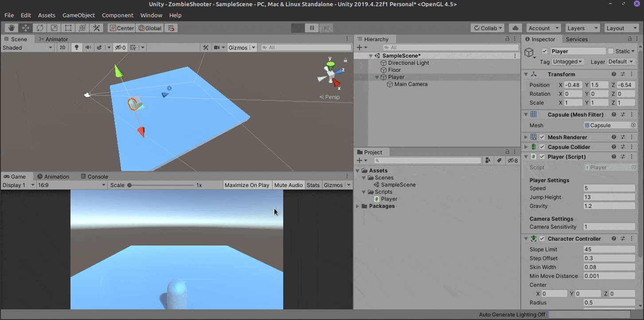Click the mesh object picker circle

pyautogui.click(x=633, y=125)
